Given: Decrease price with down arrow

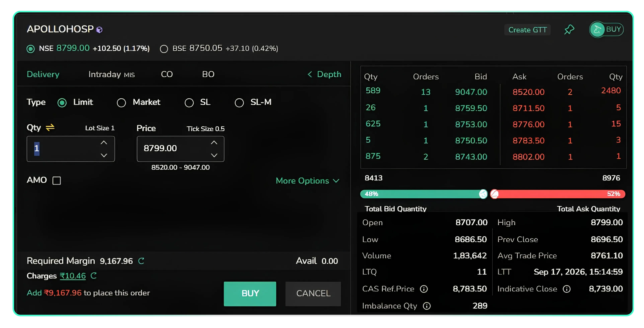Looking at the screenshot, I should pyautogui.click(x=214, y=155).
